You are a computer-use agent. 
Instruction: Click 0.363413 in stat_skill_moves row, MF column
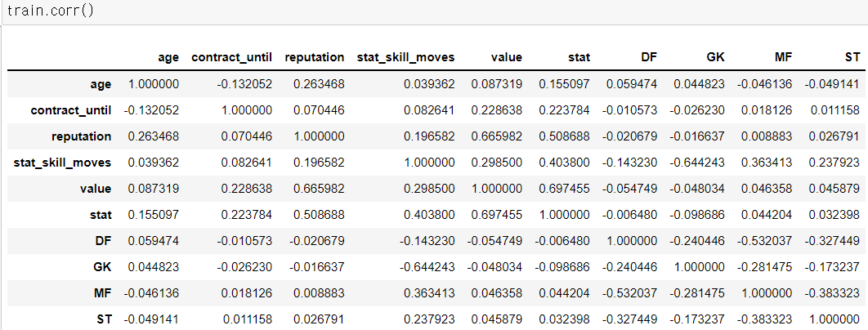(x=767, y=163)
